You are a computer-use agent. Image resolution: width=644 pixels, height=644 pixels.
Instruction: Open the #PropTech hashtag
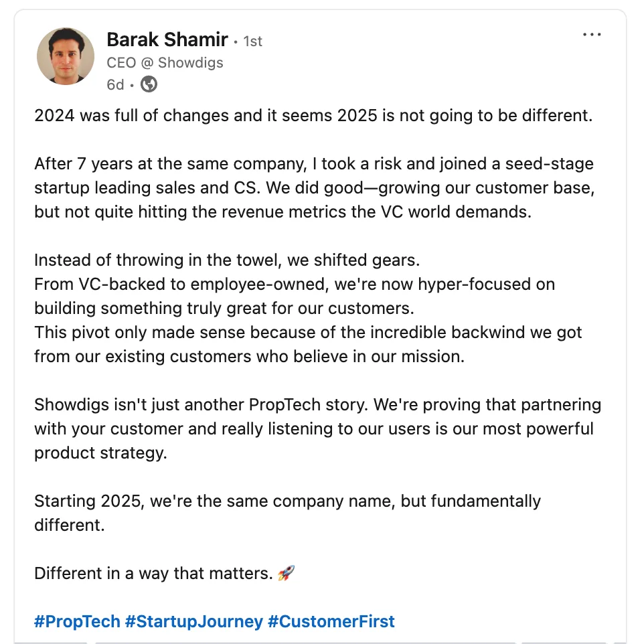(77, 621)
